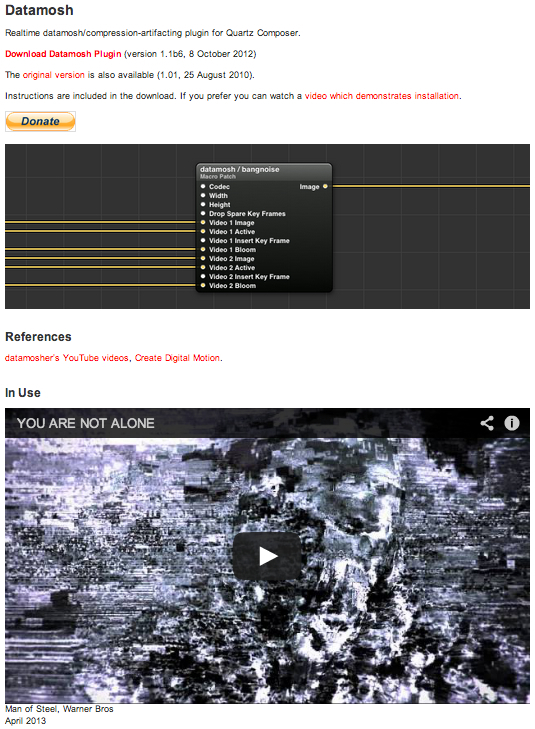The height and width of the screenshot is (729, 535).
Task: Visit datamosher's YouTube videos link
Action: tap(66, 358)
